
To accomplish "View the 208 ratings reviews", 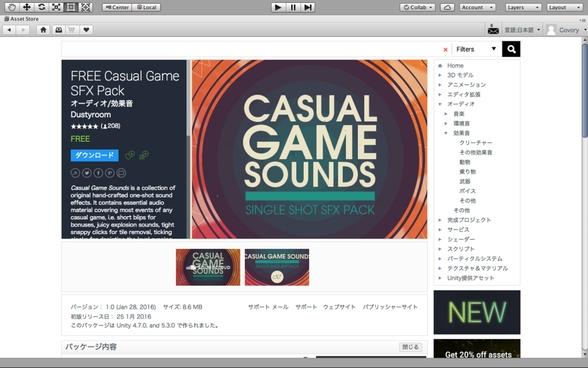I will [111, 126].
